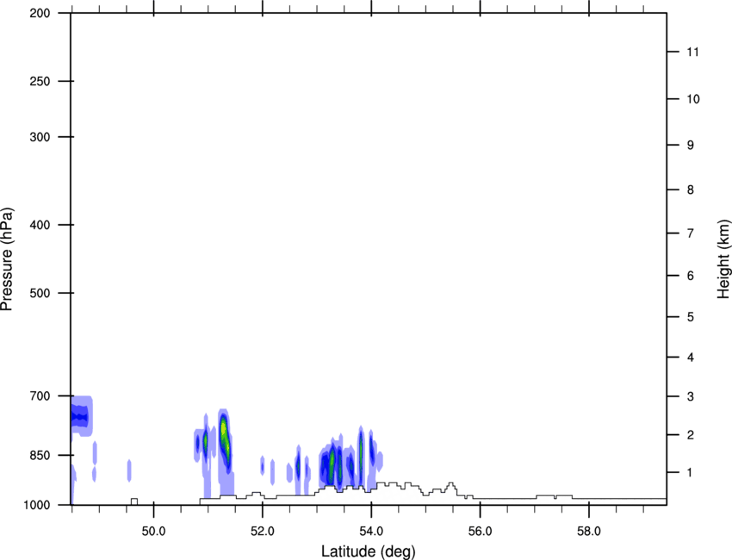Click the 5 km height label
This screenshot has height=560, width=732.
click(x=691, y=317)
